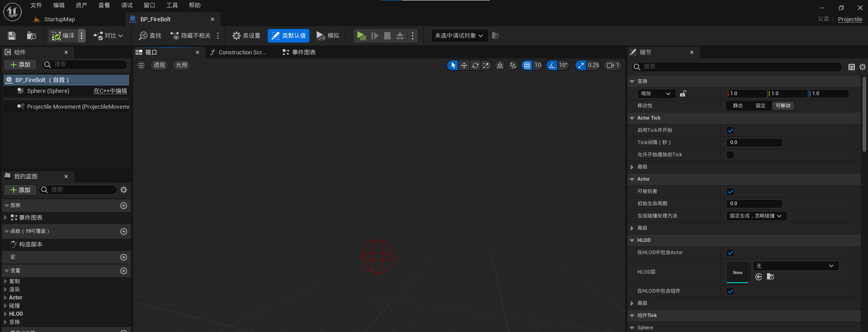
Task: Collapse the Actor Tick section
Action: click(632, 118)
